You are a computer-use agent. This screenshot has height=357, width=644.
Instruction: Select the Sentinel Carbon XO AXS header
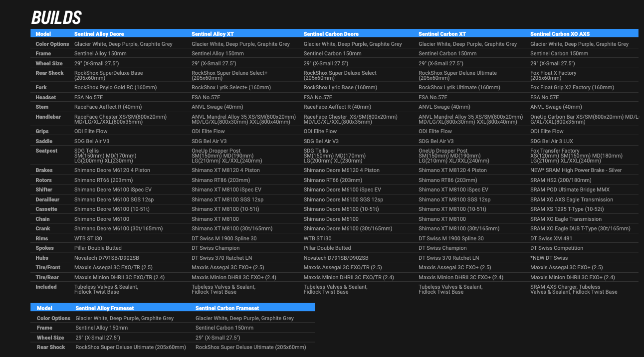tap(560, 34)
